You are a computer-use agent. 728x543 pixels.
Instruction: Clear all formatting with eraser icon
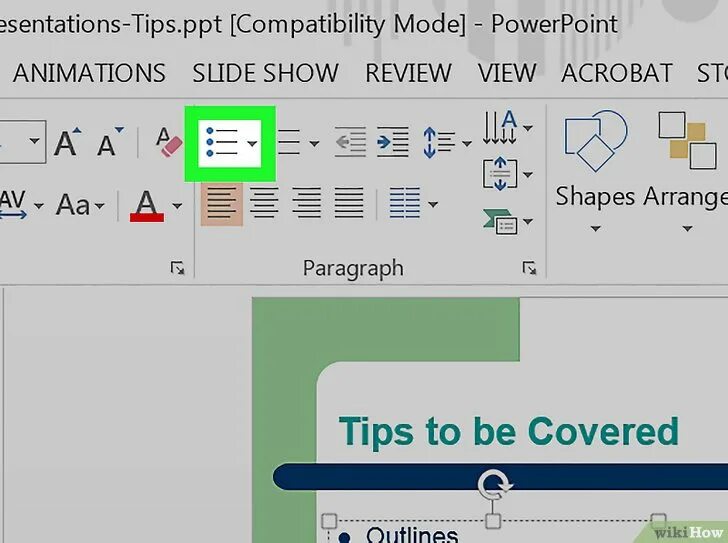point(168,142)
